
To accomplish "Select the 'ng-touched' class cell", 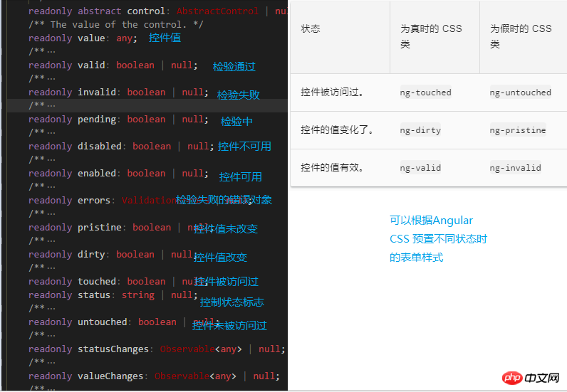I will [426, 92].
